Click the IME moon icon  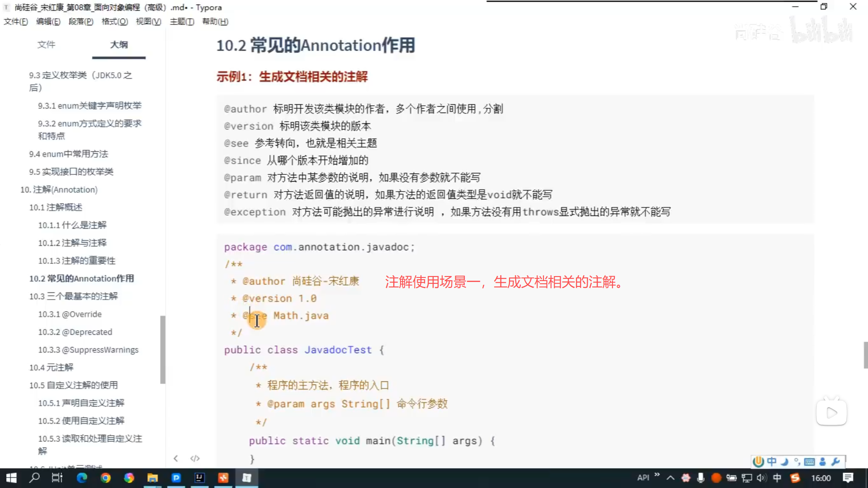(784, 461)
